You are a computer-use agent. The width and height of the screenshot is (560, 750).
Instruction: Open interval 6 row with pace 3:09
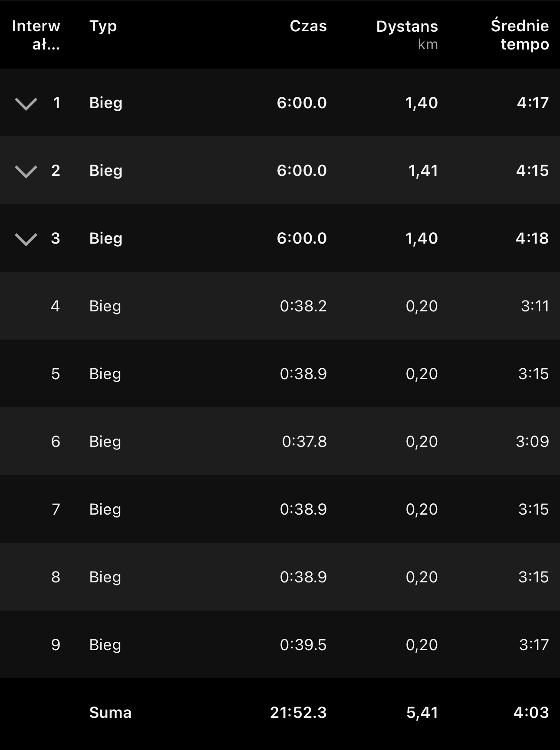[532, 442]
